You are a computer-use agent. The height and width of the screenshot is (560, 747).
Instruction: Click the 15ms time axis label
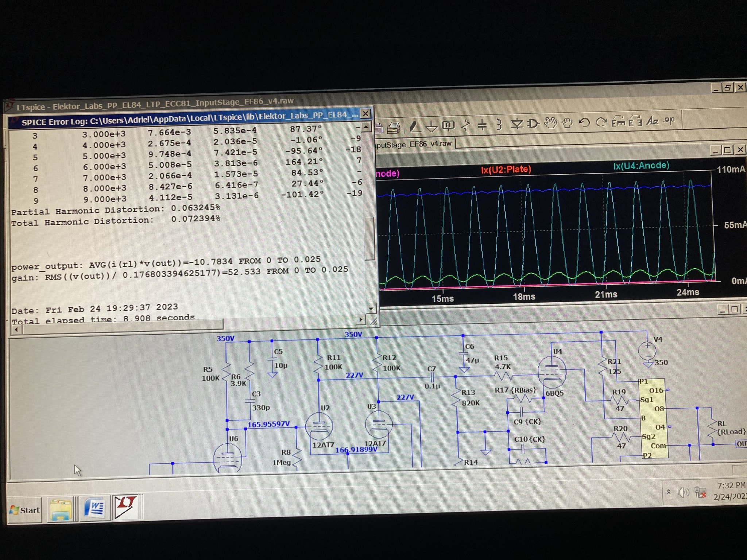[x=442, y=299]
